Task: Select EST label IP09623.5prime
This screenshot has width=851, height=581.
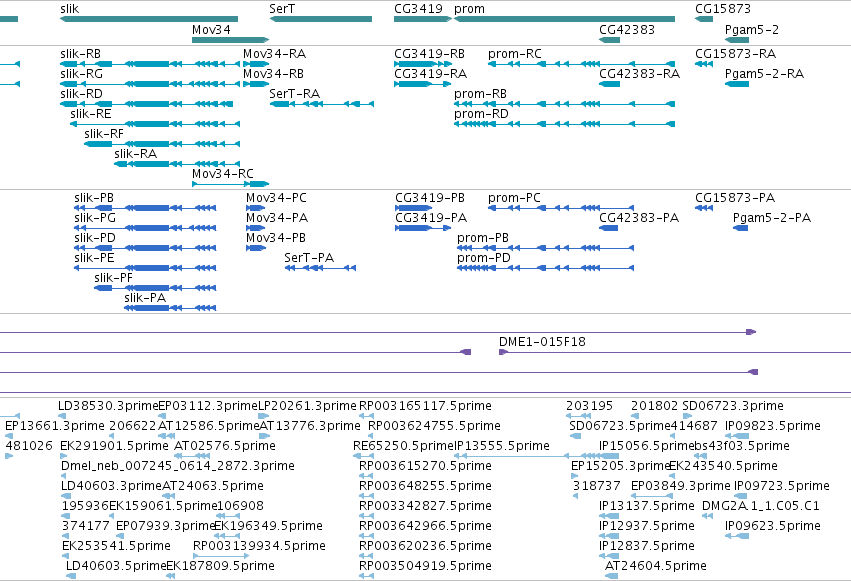Action: pyautogui.click(x=773, y=526)
